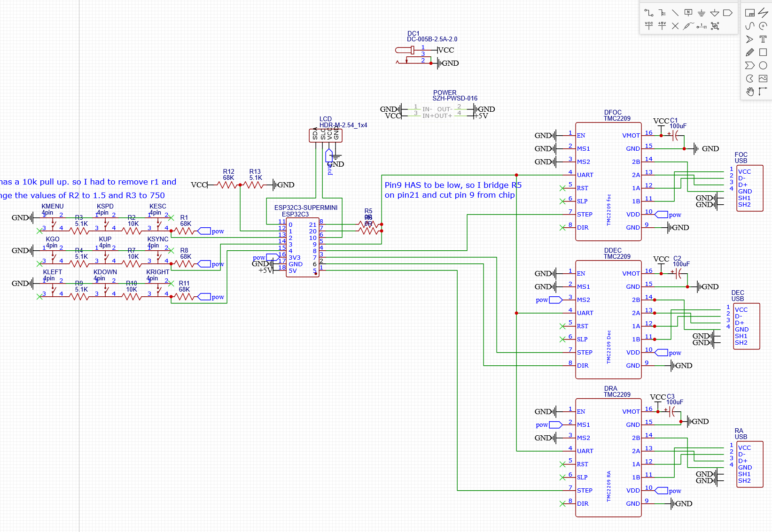Select the KESC 4pin button label
772x532 pixels.
coord(157,209)
